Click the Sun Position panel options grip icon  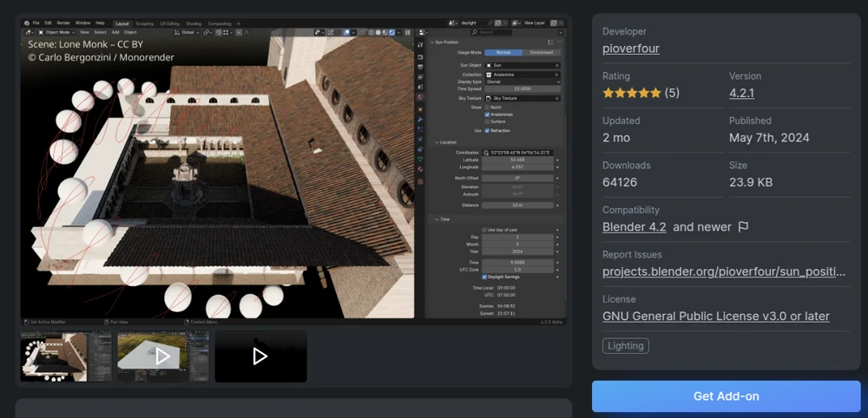pyautogui.click(x=550, y=42)
